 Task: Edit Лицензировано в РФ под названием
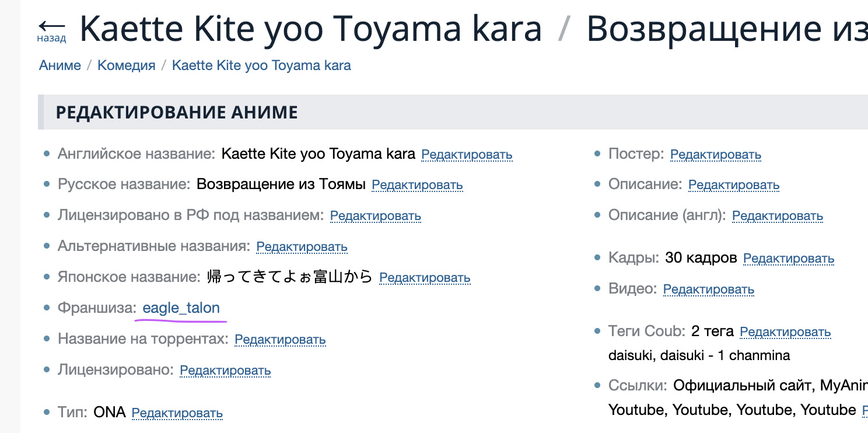point(375,216)
